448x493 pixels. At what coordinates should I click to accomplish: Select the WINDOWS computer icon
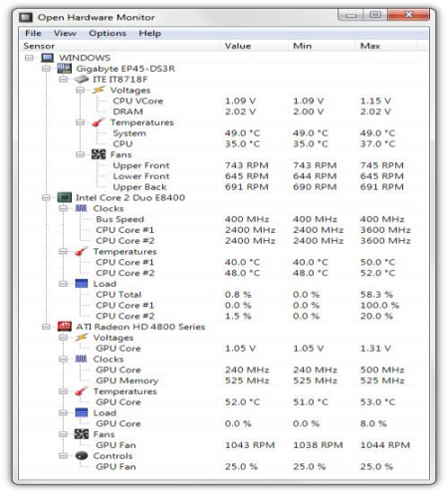pyautogui.click(x=48, y=58)
